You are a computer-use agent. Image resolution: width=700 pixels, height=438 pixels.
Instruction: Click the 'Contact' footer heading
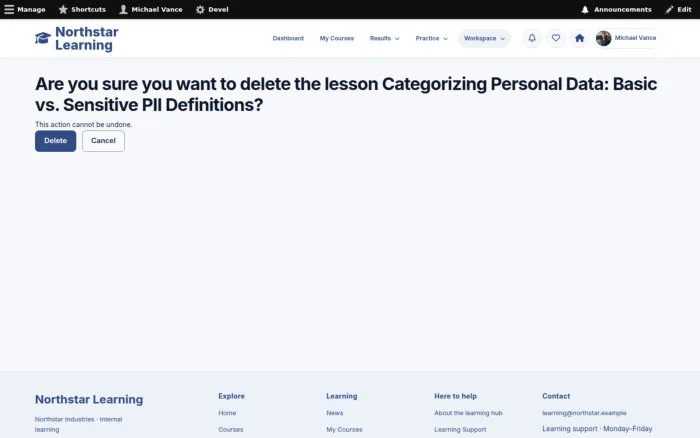pyautogui.click(x=556, y=396)
